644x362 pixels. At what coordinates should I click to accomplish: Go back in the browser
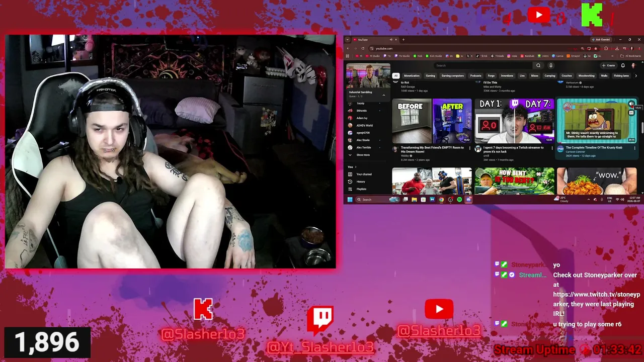tap(348, 48)
